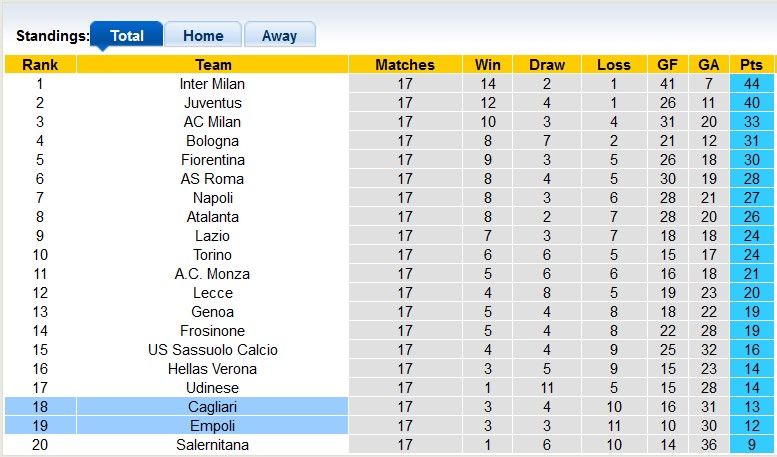The height and width of the screenshot is (457, 777).
Task: Switch to the Total standings tab
Action: point(127,36)
